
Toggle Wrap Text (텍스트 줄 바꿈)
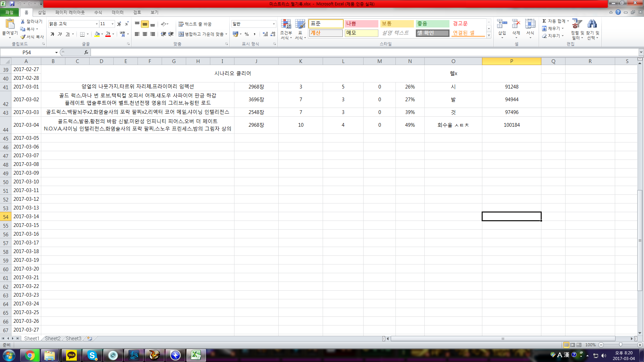point(195,24)
